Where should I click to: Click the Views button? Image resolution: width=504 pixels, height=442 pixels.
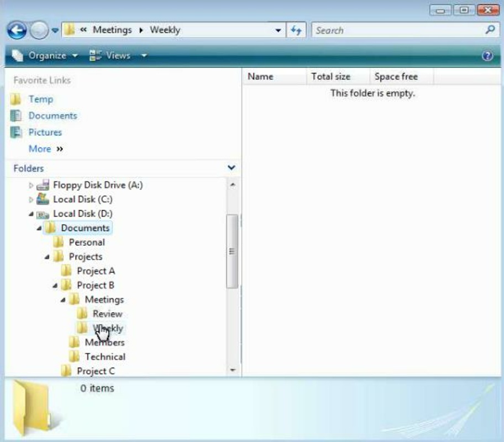(x=109, y=56)
